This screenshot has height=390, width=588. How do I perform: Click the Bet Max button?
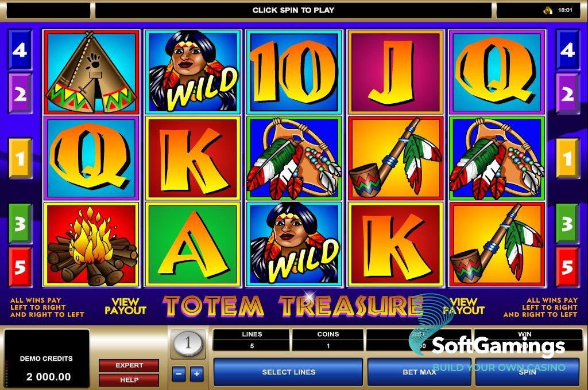tap(419, 372)
